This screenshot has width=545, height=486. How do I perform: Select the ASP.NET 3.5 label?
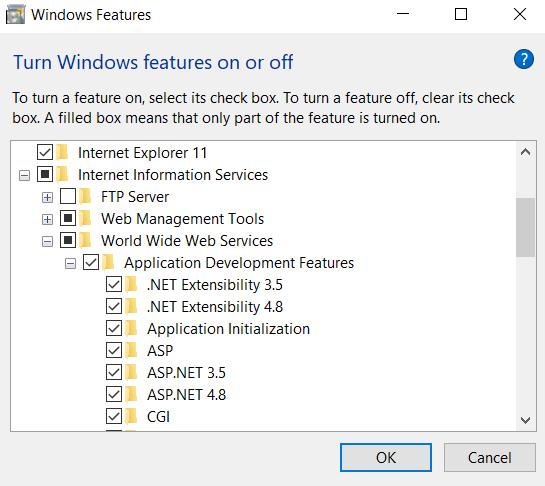186,373
